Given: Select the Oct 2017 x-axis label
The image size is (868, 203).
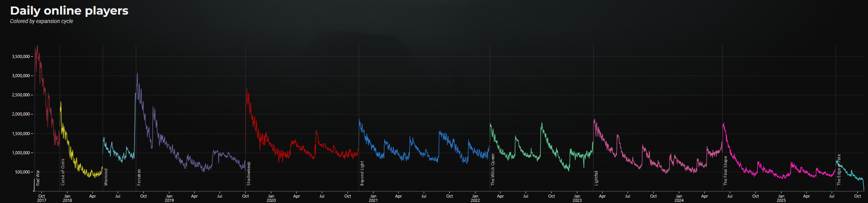Looking at the screenshot, I should tap(42, 198).
